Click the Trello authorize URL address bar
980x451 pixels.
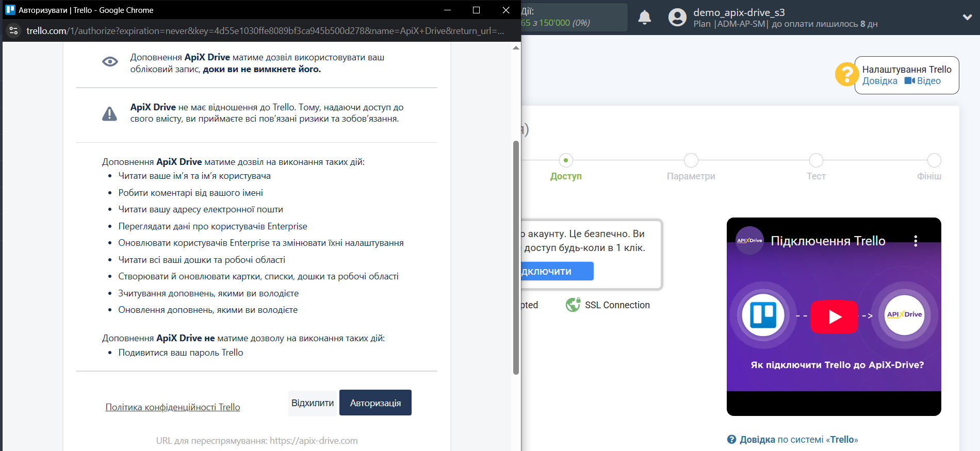(x=265, y=31)
